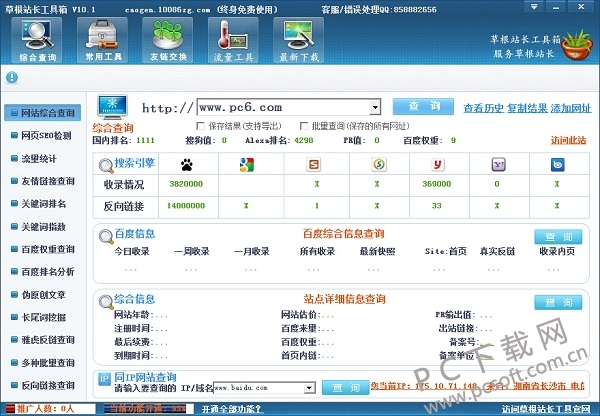Viewport: 600px width, 416px height.
Task: Click the 查询 button for same-IP lookup
Action: 346,388
